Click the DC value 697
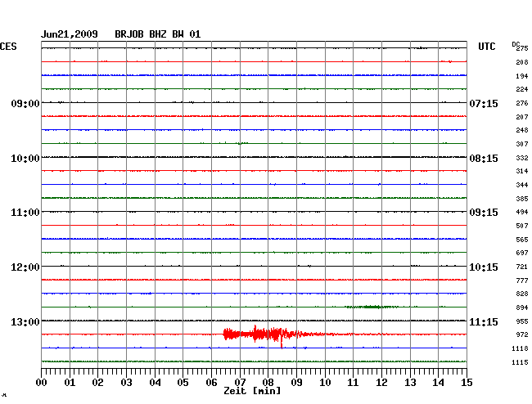 pos(522,254)
